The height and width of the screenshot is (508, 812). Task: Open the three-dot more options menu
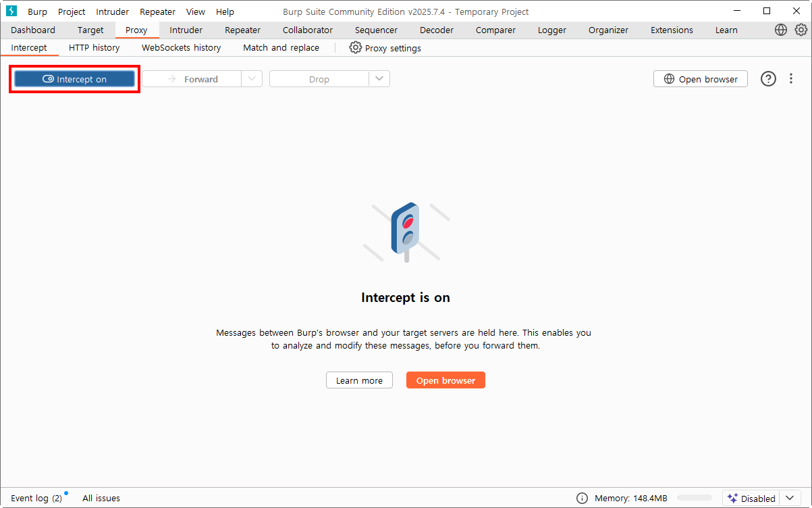[791, 79]
